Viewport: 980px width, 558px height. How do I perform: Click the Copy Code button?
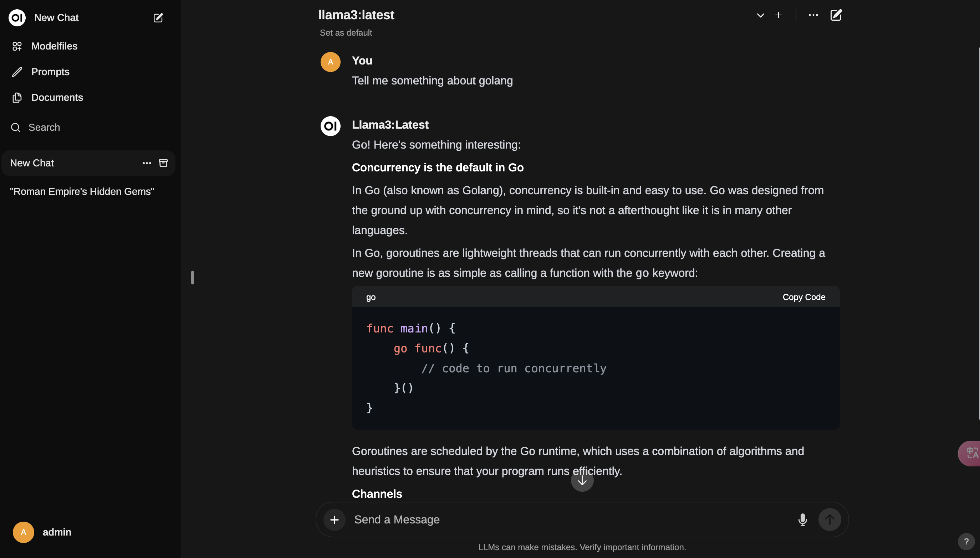point(803,297)
